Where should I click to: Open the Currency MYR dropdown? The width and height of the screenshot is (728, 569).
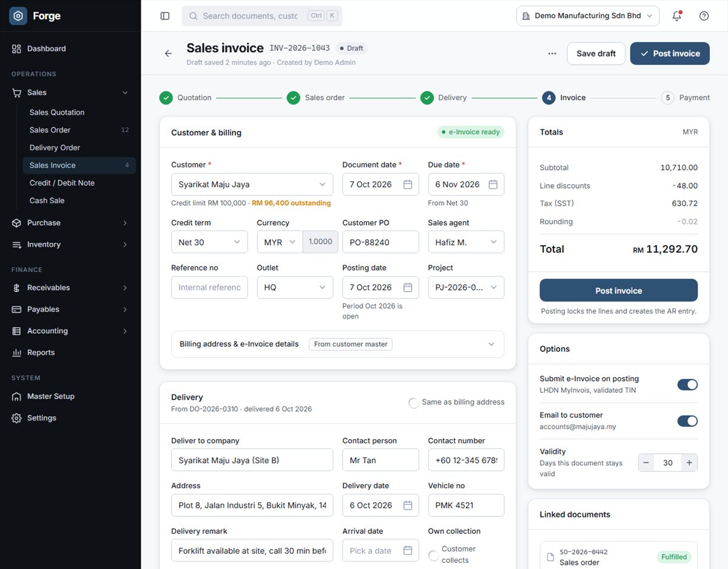(280, 242)
